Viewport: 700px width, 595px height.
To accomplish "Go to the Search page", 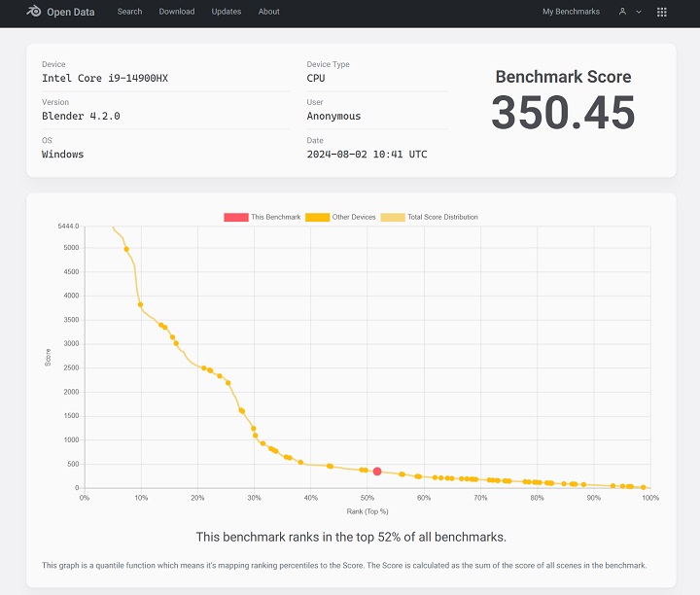I will (129, 12).
